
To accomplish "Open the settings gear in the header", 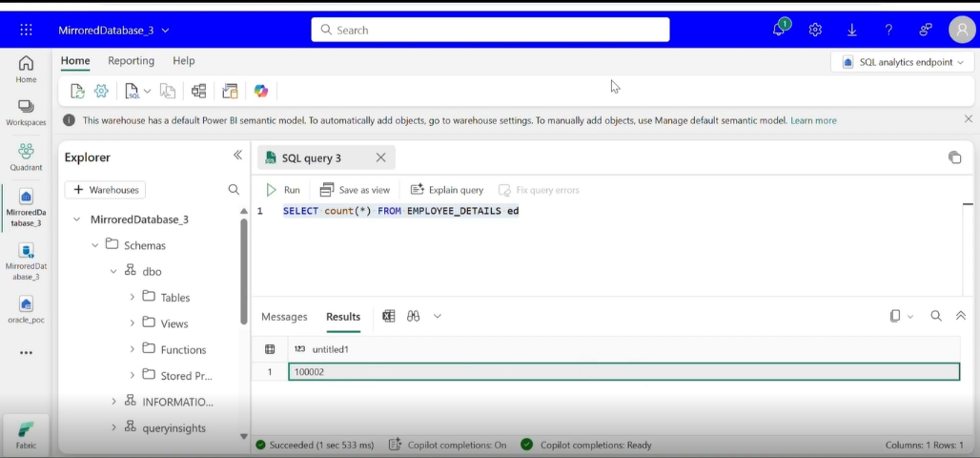I will (815, 30).
